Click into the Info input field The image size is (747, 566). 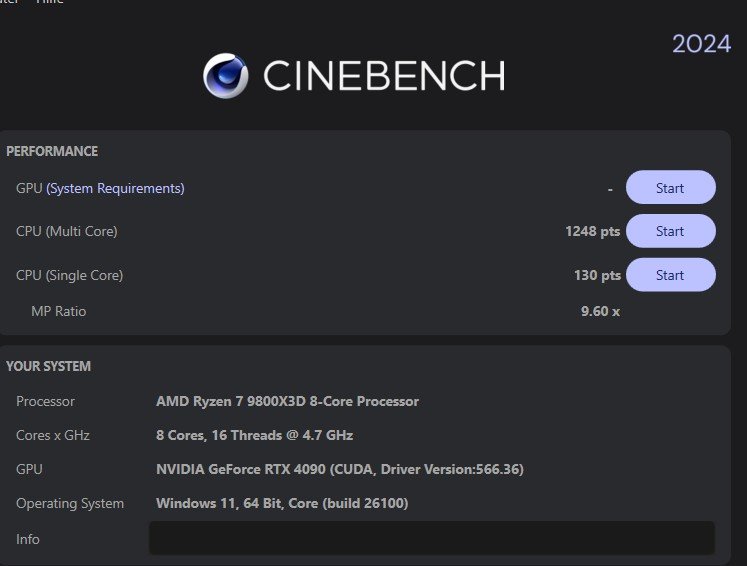pyautogui.click(x=432, y=538)
